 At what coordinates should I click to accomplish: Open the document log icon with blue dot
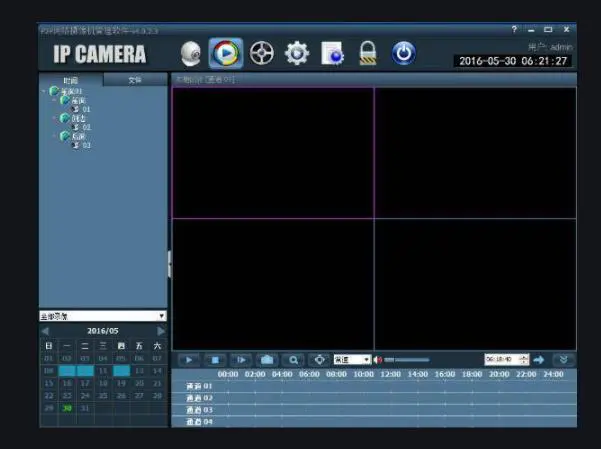(x=332, y=54)
